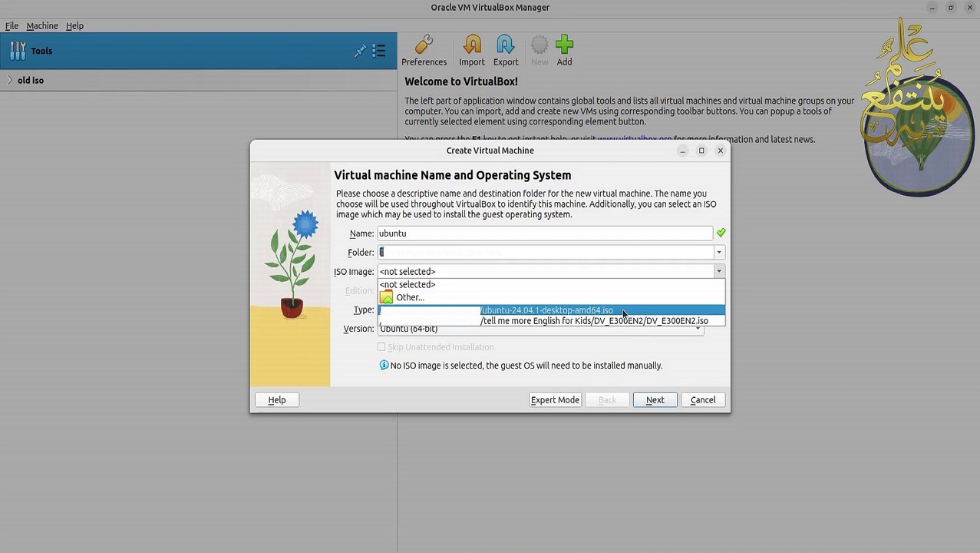Click the Export appliance toolbar icon
Image resolution: width=980 pixels, height=553 pixels.
(x=505, y=51)
